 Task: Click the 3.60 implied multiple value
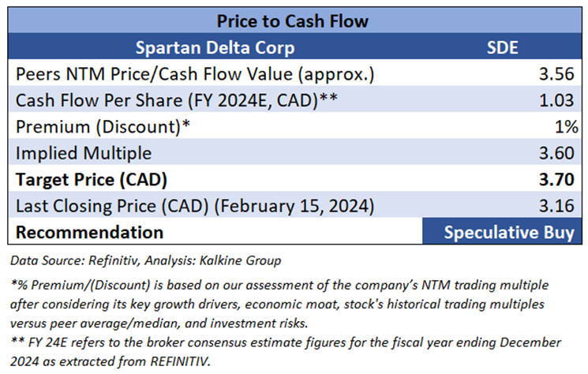[559, 154]
